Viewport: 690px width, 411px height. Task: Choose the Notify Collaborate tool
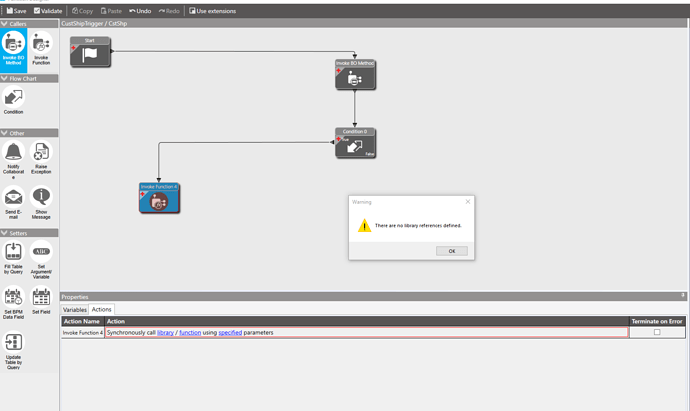click(x=13, y=160)
